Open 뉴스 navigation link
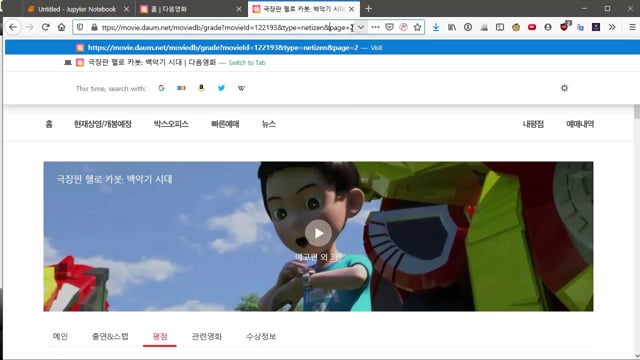 click(269, 124)
